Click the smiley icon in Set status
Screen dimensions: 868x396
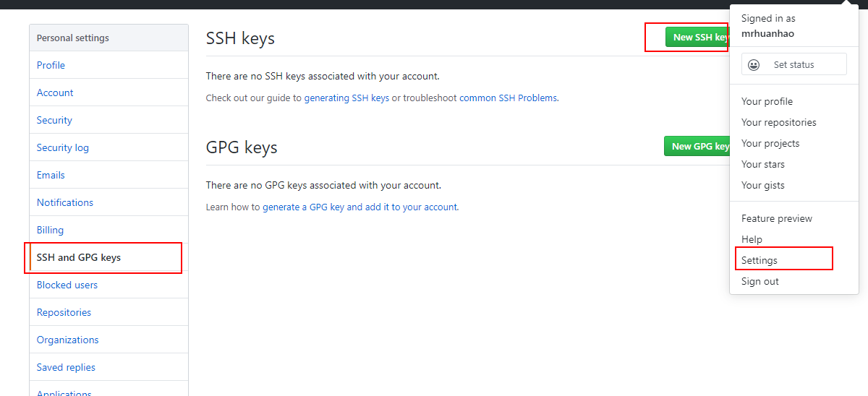tap(754, 64)
